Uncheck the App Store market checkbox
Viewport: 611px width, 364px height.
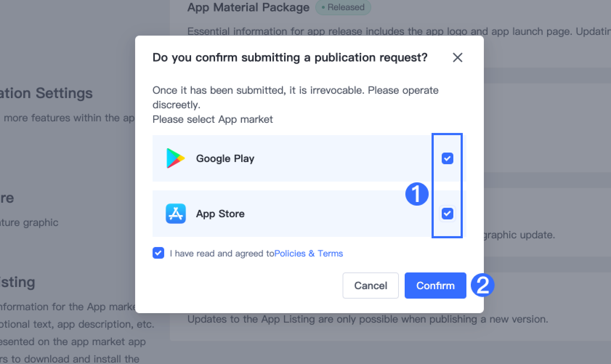click(x=447, y=214)
